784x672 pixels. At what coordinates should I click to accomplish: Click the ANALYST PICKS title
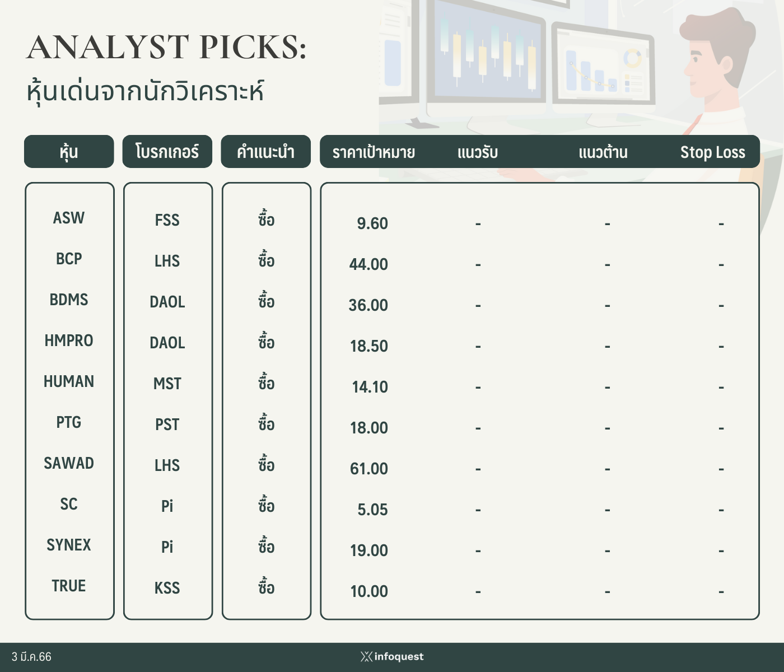(x=167, y=47)
